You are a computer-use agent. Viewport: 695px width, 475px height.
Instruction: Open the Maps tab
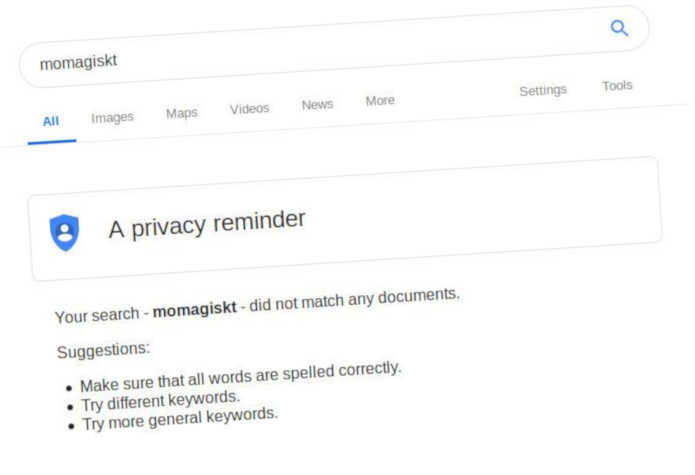[182, 113]
